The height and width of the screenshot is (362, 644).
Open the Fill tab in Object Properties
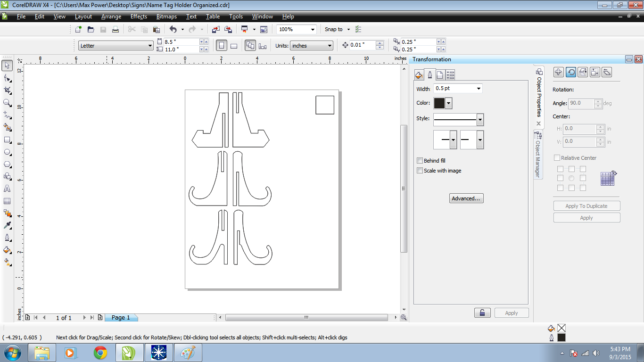[x=419, y=74]
